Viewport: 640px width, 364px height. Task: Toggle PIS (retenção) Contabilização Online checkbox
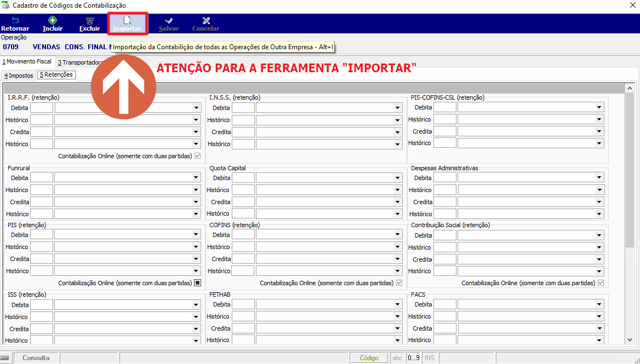(x=198, y=283)
